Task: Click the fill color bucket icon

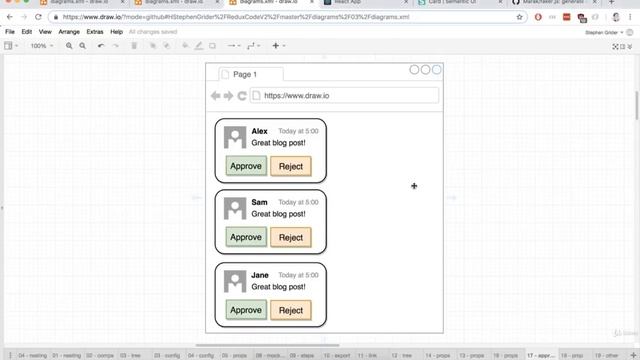Action: coord(185,46)
